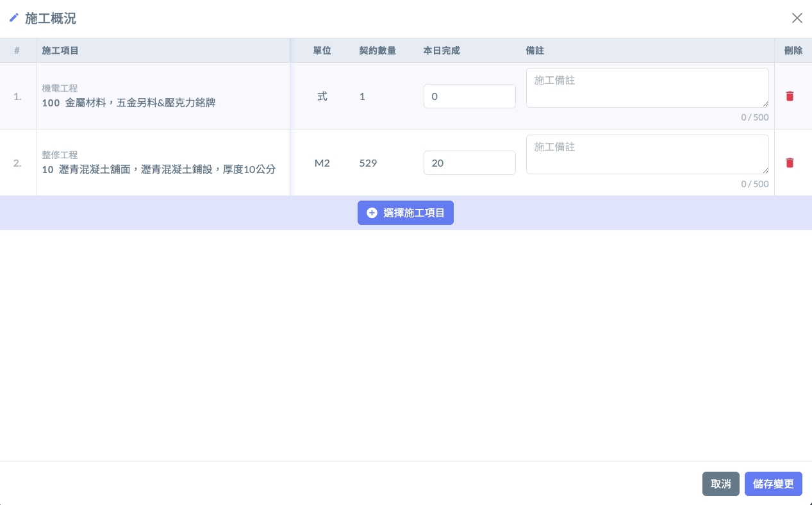Click the 施工項目 column header
This screenshot has width=812, height=505.
pyautogui.click(x=60, y=51)
